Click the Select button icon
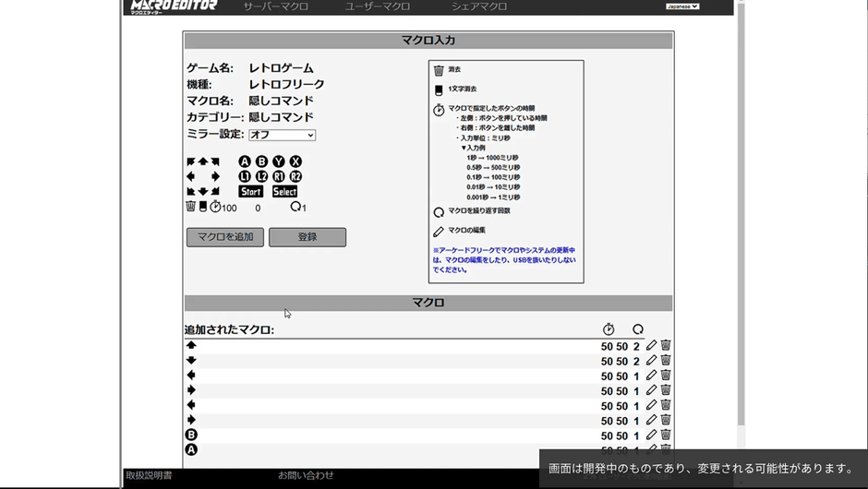The image size is (868, 489). [x=284, y=192]
